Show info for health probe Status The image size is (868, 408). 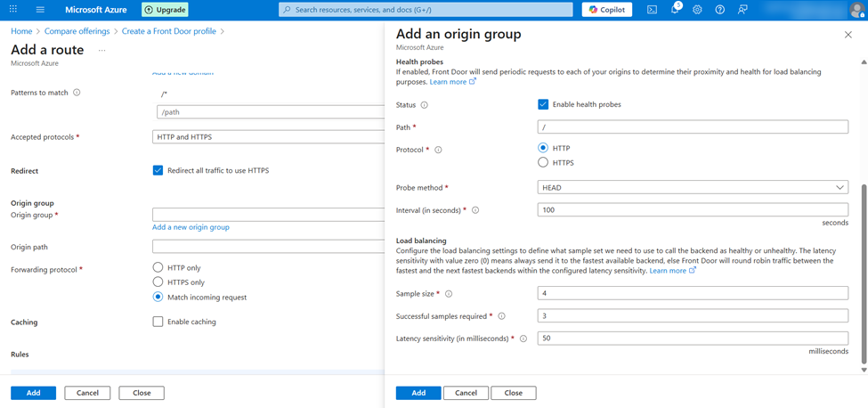(x=424, y=104)
